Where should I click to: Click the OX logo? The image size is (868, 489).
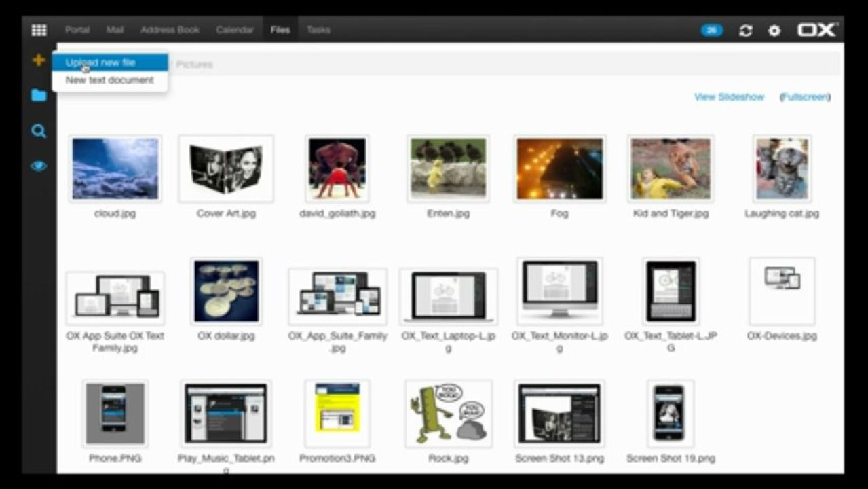817,30
